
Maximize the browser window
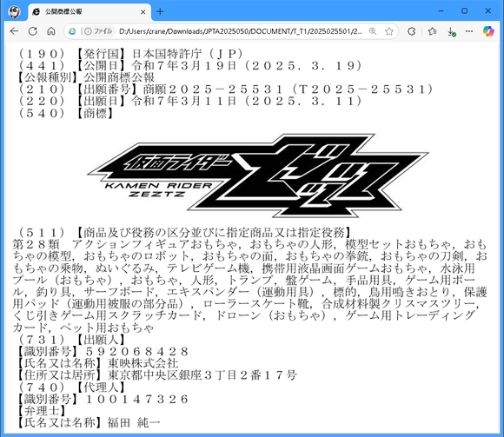click(x=465, y=11)
